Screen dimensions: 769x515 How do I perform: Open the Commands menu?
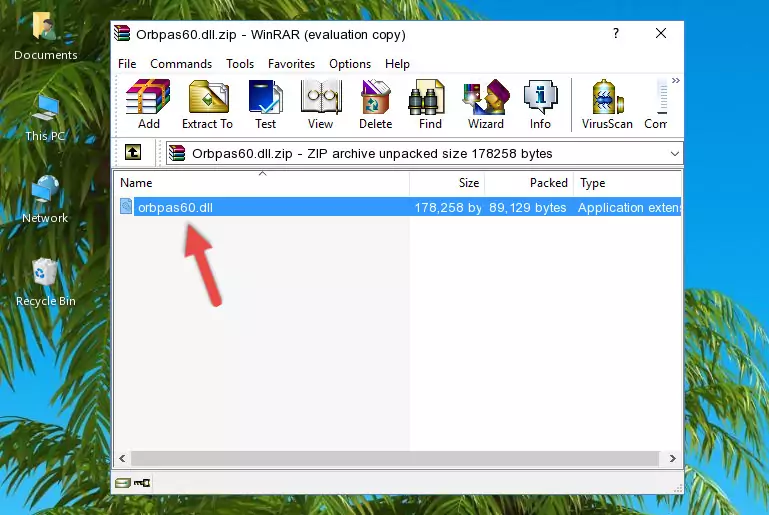pos(181,64)
